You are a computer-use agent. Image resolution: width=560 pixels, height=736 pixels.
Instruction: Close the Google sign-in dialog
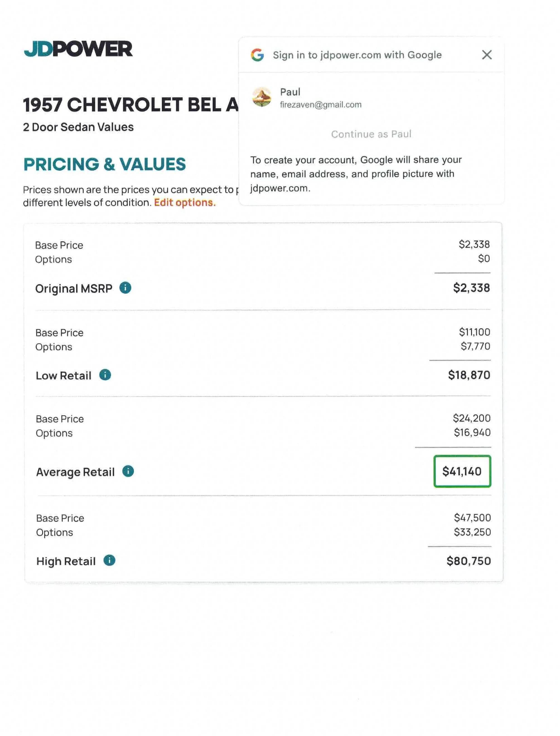pos(487,55)
